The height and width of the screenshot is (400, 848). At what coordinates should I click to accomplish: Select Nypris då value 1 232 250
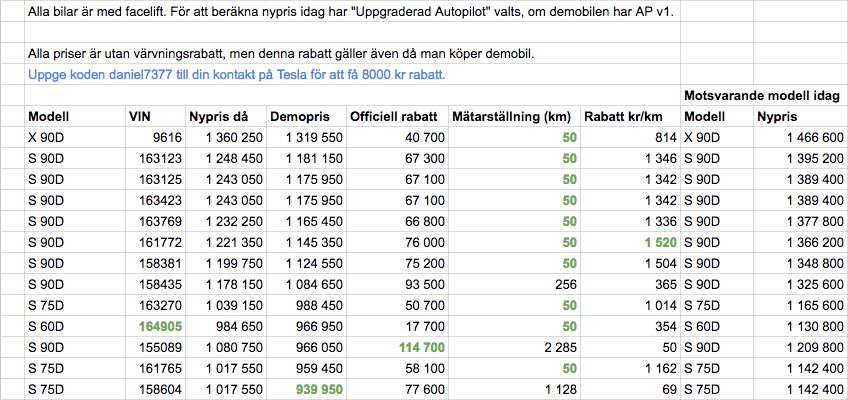point(226,222)
